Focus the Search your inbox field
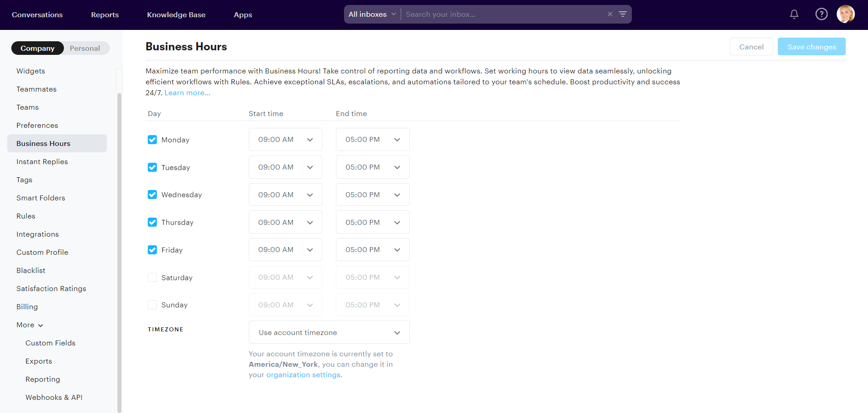868x413 pixels. pos(504,14)
